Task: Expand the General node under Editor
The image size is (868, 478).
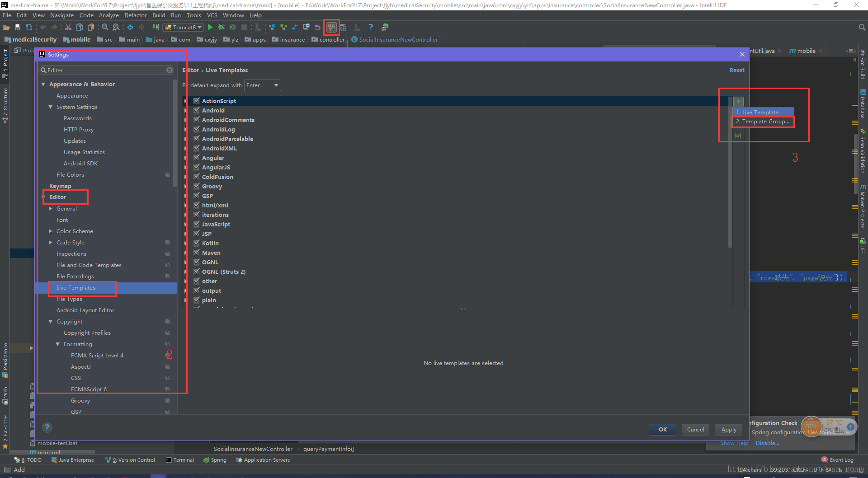Action: [x=51, y=209]
